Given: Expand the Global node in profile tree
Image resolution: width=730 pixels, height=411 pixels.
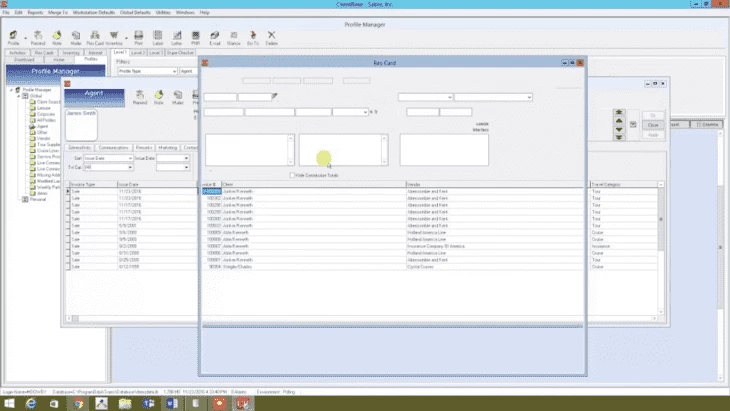Looking at the screenshot, I should [18, 96].
